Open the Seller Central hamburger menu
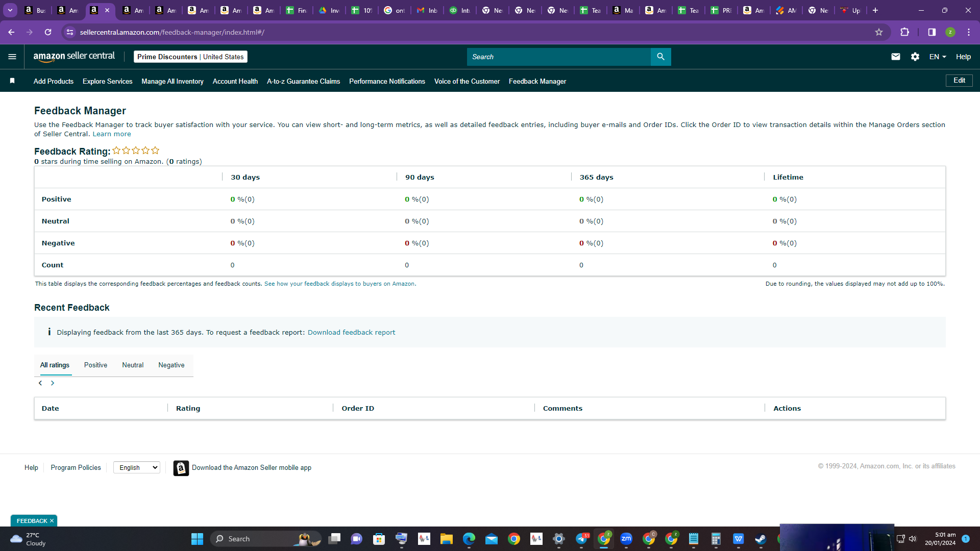 click(12, 57)
